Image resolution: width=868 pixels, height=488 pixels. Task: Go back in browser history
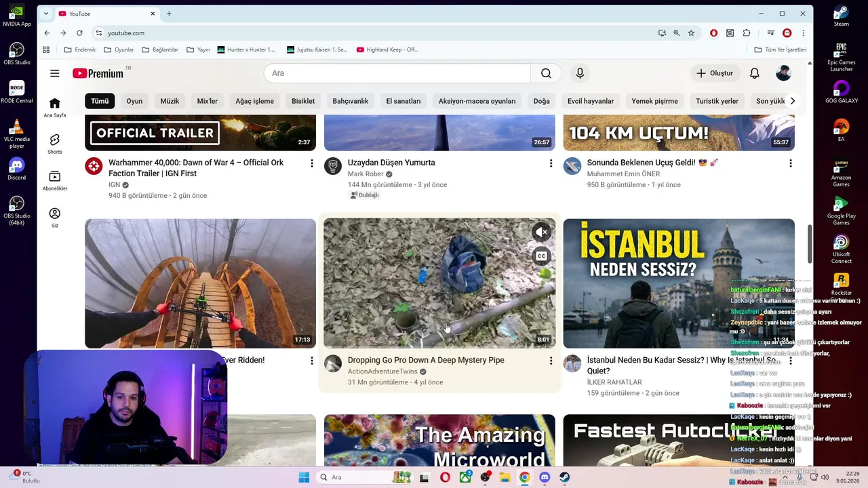point(47,33)
